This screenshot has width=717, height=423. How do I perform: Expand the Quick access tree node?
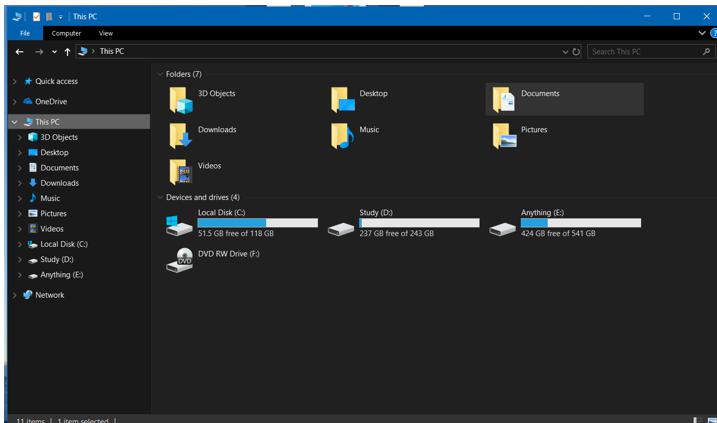[x=14, y=82]
